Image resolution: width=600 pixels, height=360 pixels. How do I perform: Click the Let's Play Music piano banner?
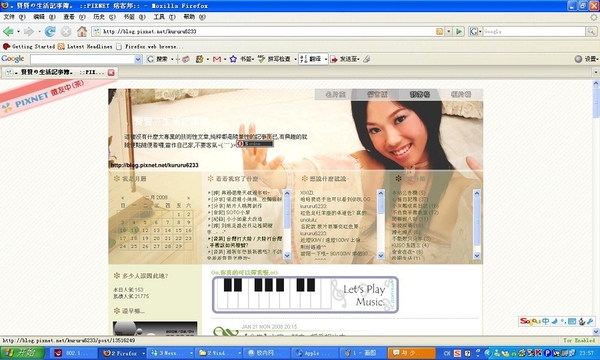click(305, 295)
